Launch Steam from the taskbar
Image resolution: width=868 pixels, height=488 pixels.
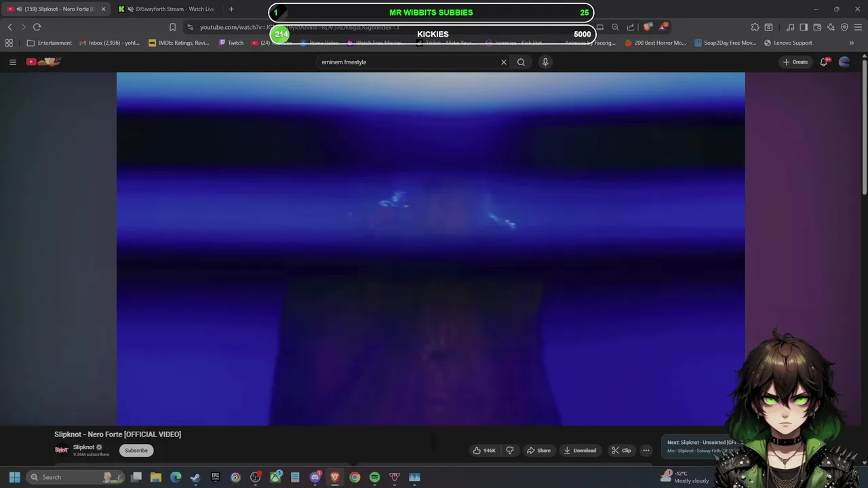pyautogui.click(x=195, y=477)
